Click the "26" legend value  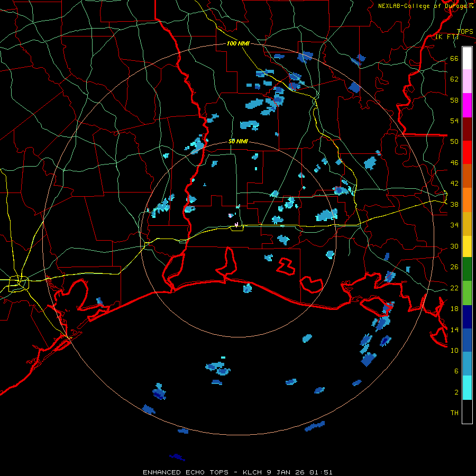point(454,267)
